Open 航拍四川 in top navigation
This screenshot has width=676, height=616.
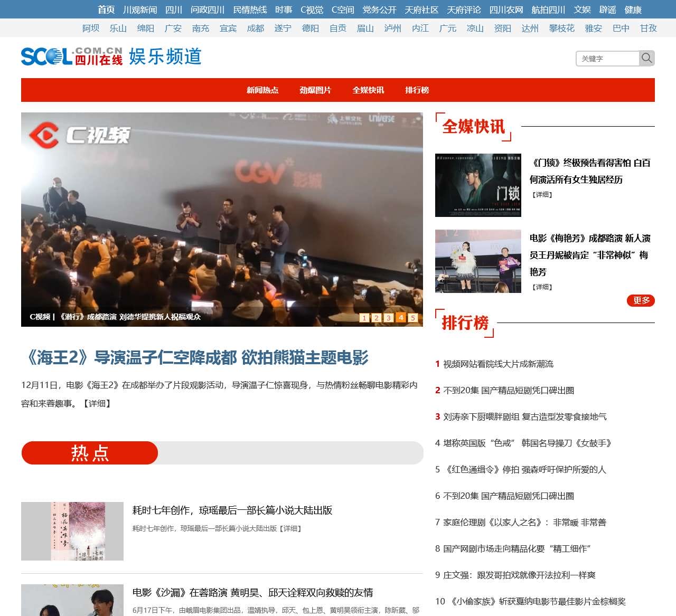click(548, 10)
